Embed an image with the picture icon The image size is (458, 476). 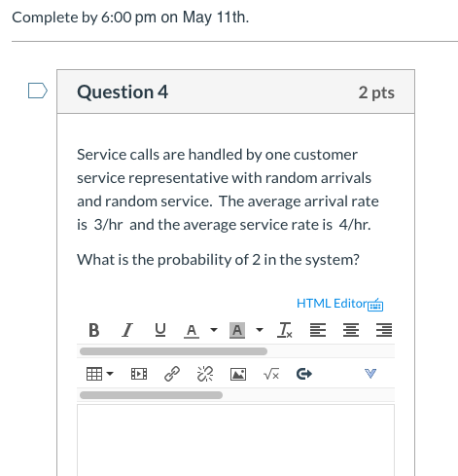click(x=238, y=374)
